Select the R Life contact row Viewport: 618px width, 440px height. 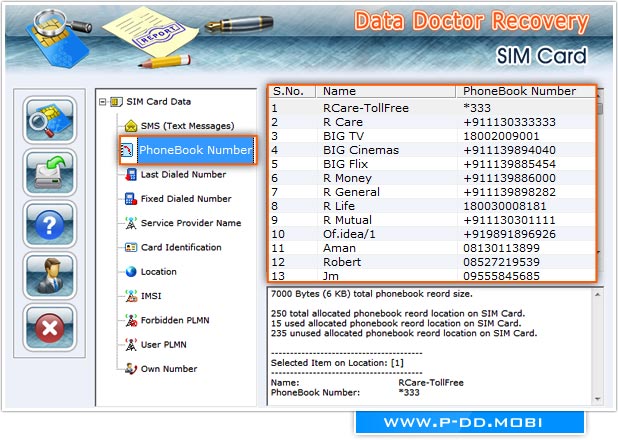(432, 206)
